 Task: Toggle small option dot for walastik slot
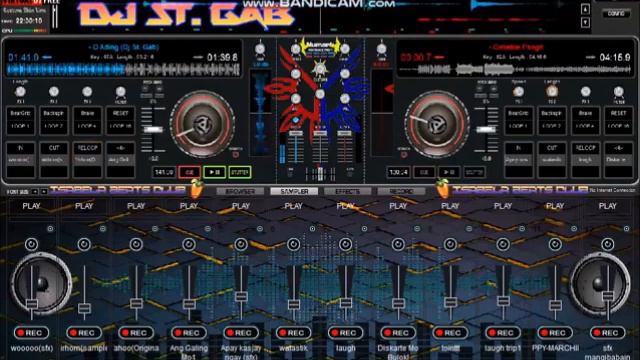pyautogui.click(x=312, y=229)
